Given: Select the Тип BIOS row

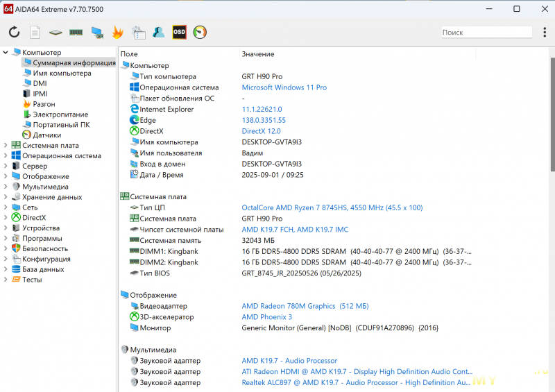Looking at the screenshot, I should click(x=298, y=273).
